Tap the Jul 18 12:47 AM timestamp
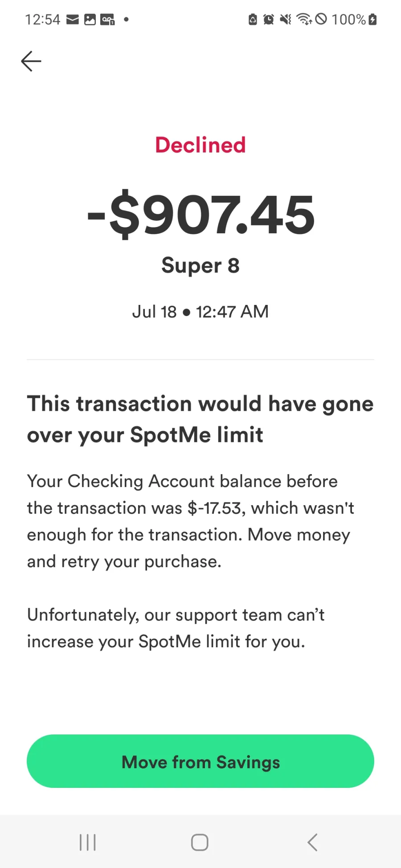This screenshot has width=401, height=868. click(x=200, y=312)
